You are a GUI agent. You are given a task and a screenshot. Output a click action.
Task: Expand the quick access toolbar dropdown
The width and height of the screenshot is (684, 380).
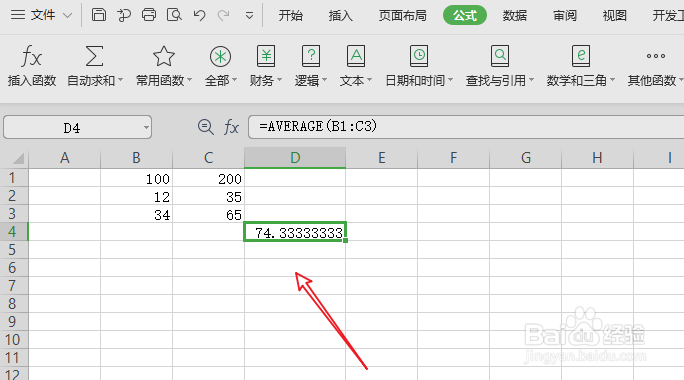click(249, 16)
